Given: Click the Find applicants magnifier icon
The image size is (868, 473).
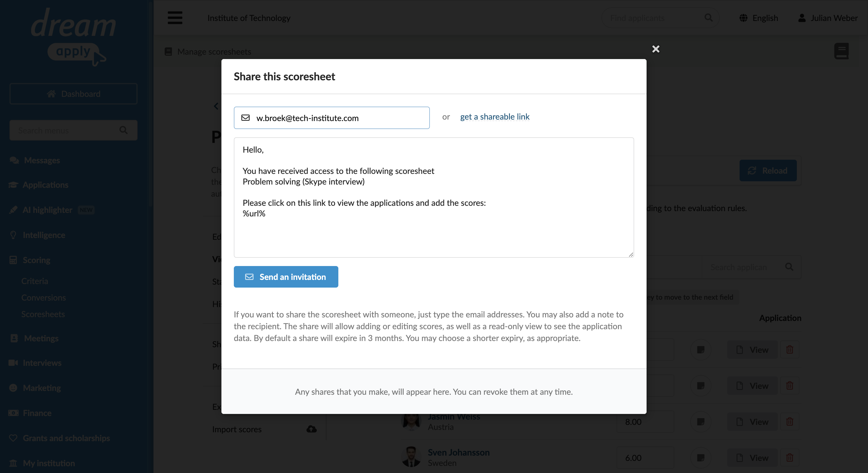Looking at the screenshot, I should [709, 17].
